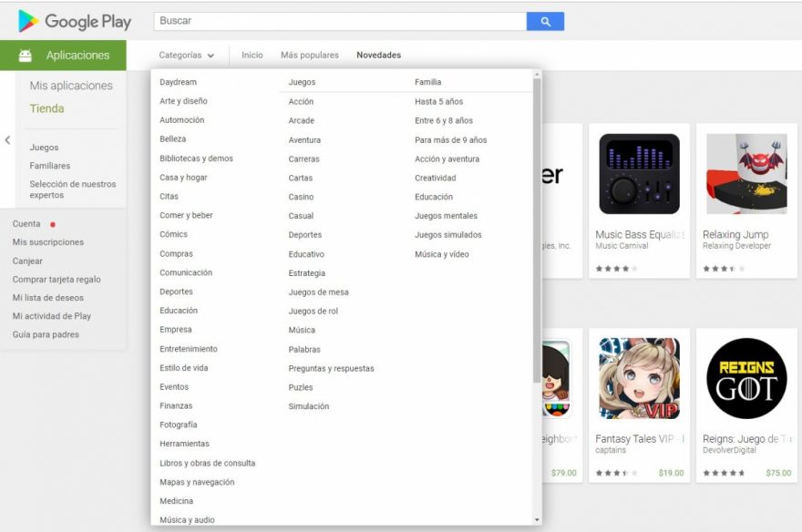Open Reigns GOT app icon
The image size is (802, 532).
pyautogui.click(x=746, y=379)
